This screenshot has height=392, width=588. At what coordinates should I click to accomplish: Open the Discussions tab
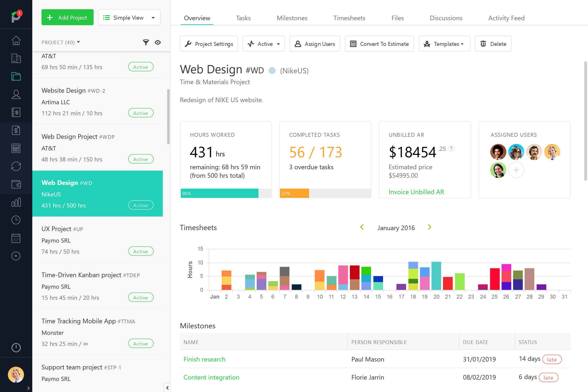coord(446,18)
